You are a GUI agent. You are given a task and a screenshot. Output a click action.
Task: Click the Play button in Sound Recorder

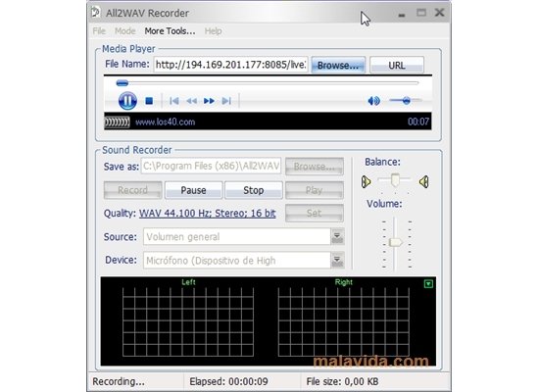click(315, 190)
